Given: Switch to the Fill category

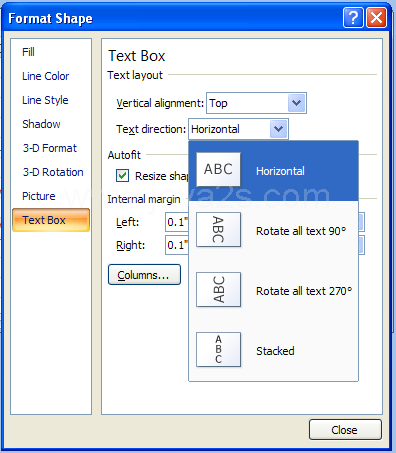Looking at the screenshot, I should point(28,52).
